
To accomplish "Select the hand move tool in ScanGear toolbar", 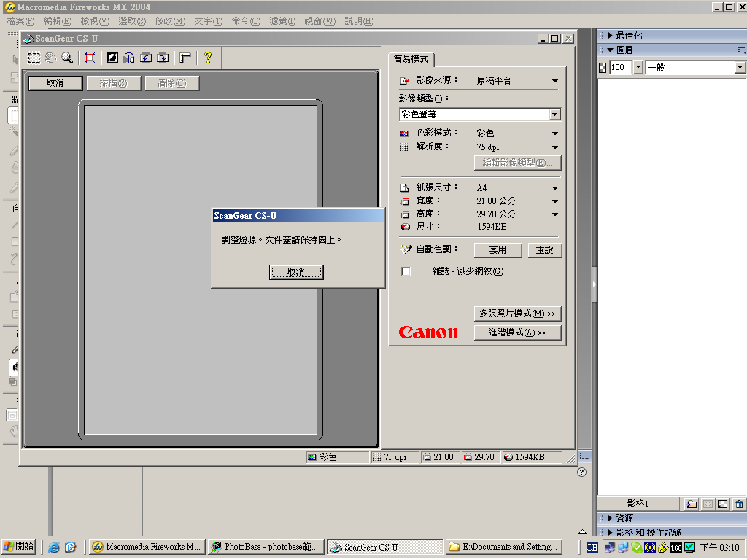I will [x=50, y=58].
